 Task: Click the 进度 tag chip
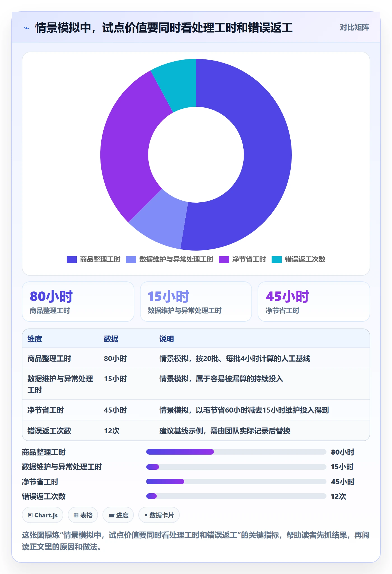pyautogui.click(x=118, y=515)
